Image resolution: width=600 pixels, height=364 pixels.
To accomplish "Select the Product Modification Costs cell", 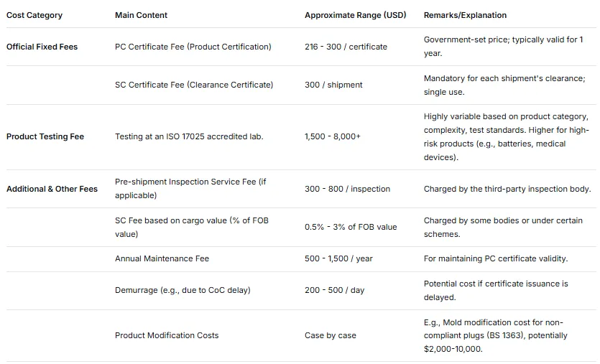I will pyautogui.click(x=167, y=335).
